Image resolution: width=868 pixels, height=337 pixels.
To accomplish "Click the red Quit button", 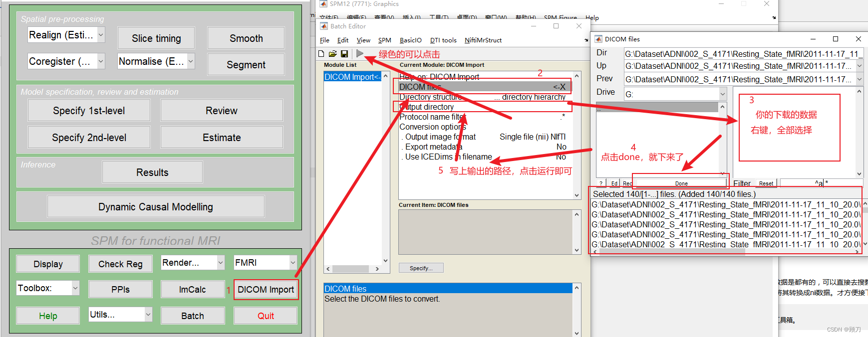I will pyautogui.click(x=266, y=316).
